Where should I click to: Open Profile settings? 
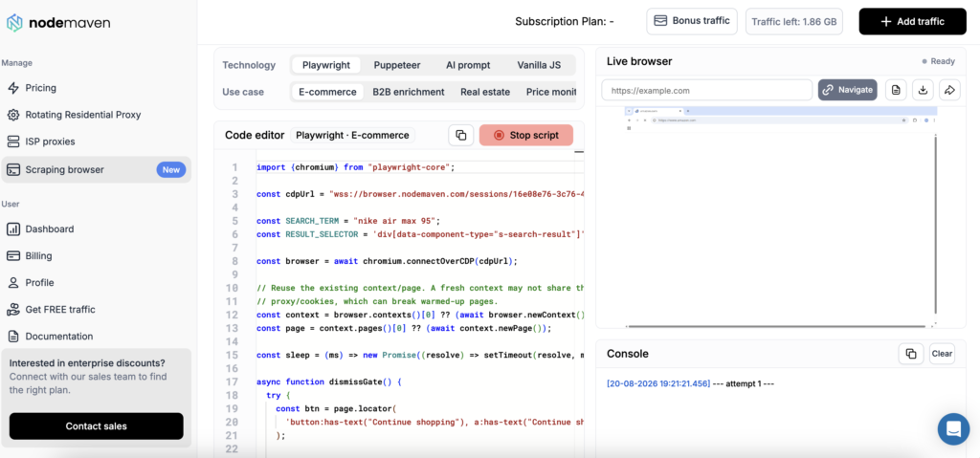tap(39, 283)
